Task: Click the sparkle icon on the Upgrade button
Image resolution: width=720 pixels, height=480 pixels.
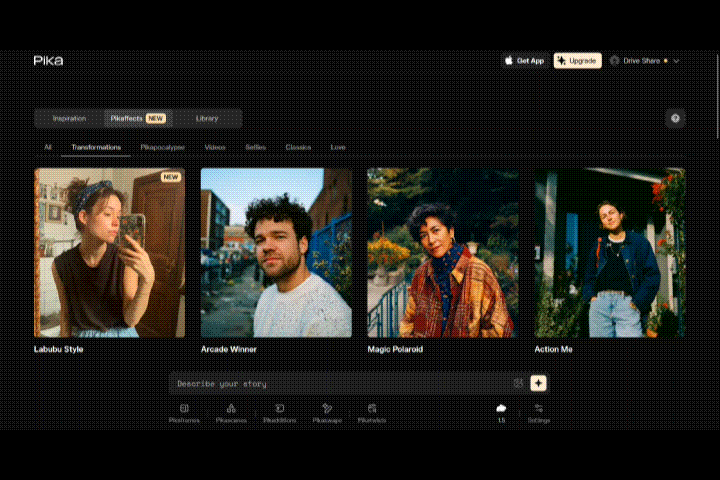Action: (561, 61)
